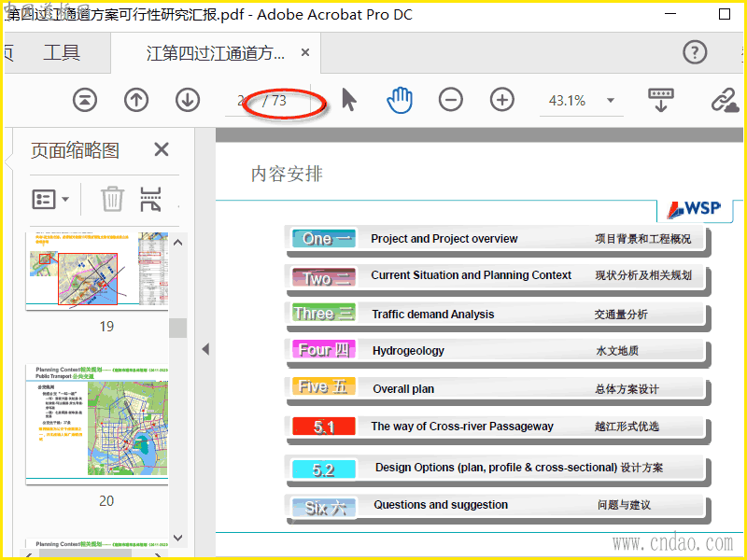747x560 pixels.
Task: Zoom out with the minus icon
Action: click(451, 100)
